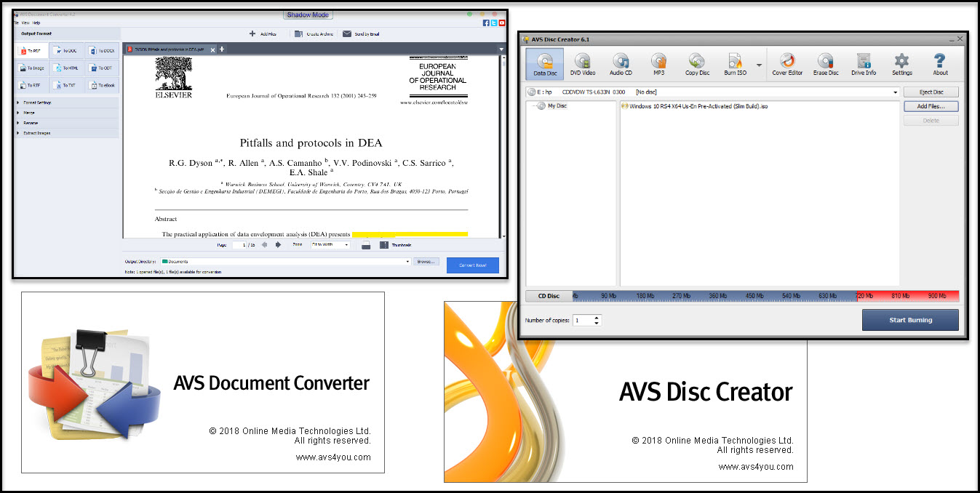Click the disc capacity usage bar

click(766, 296)
